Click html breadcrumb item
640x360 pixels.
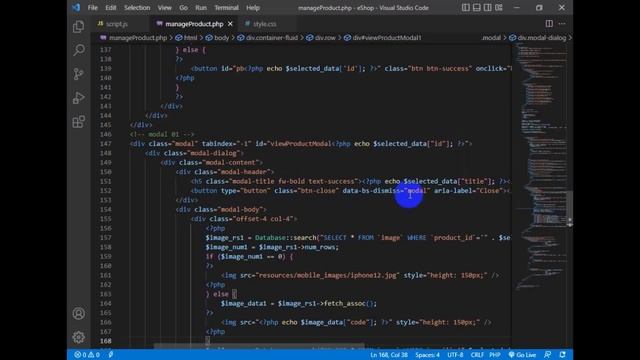tap(190, 38)
